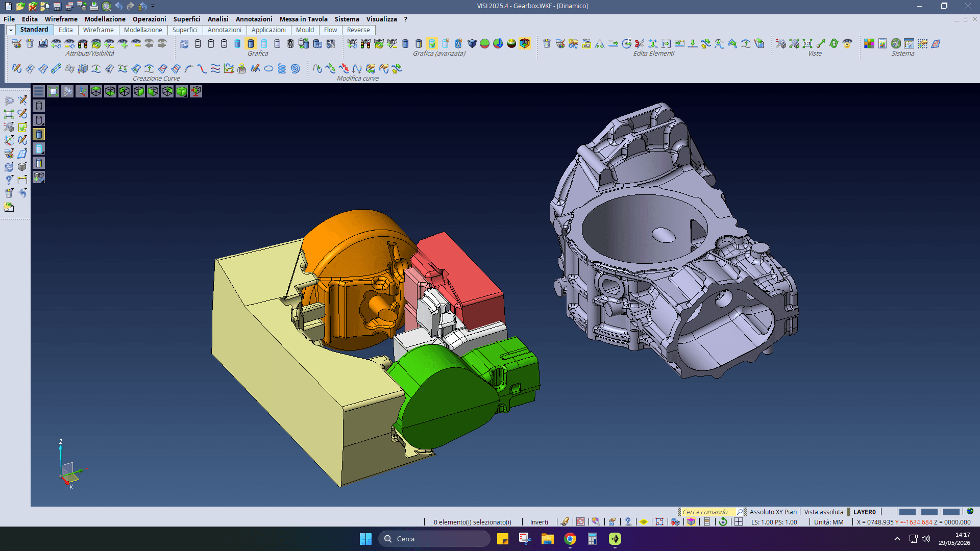Select the highlighted shaded mode in vertical viewport strip
This screenshot has width=980, height=551.
pos(39,134)
